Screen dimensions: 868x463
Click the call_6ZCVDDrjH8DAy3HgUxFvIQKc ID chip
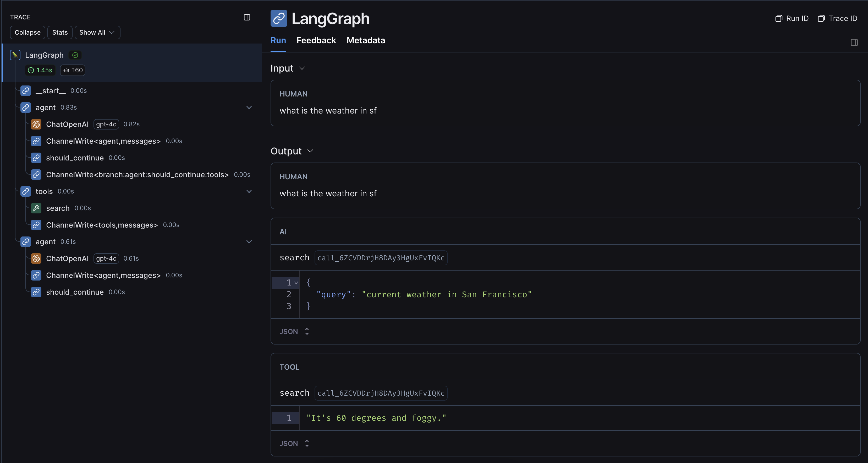[x=381, y=258]
